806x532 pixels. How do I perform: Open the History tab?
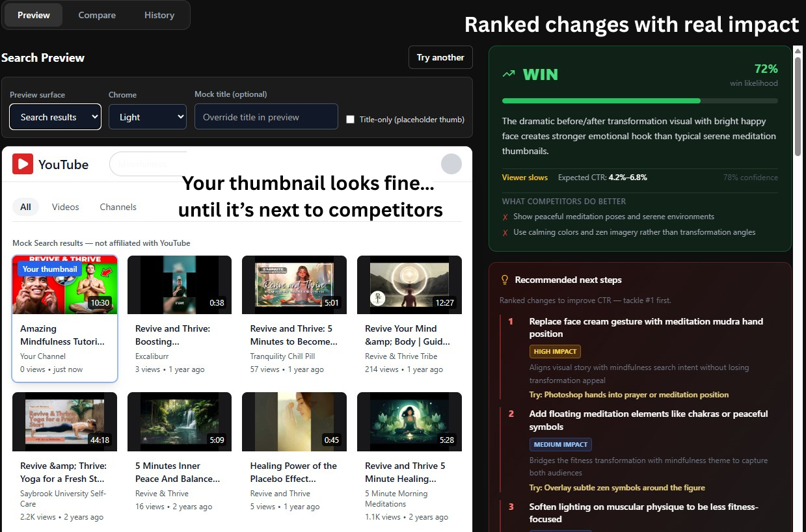(159, 14)
